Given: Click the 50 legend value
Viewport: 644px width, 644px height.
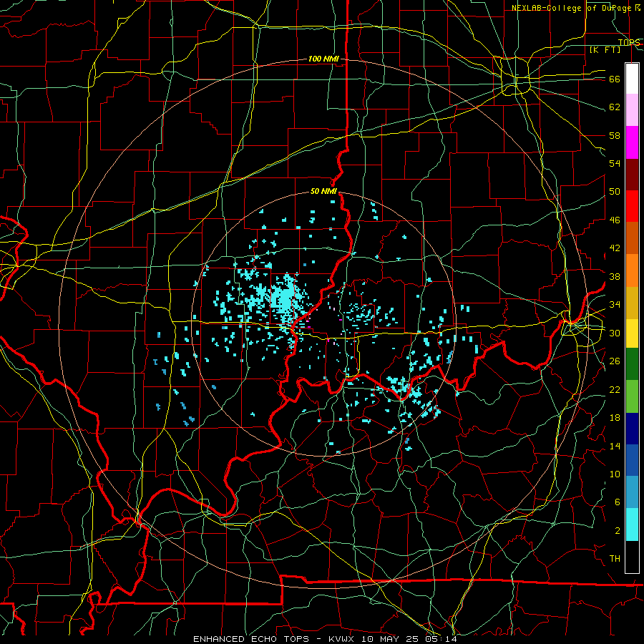Looking at the screenshot, I should (x=615, y=192).
